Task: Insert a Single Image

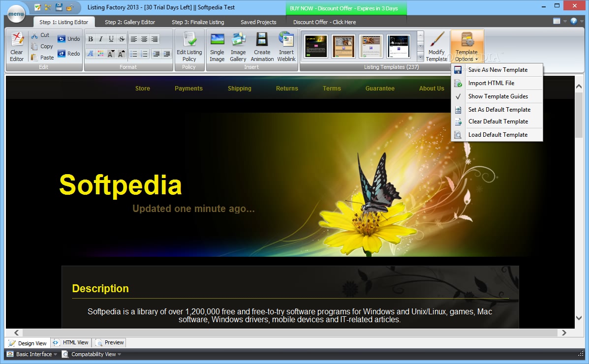Action: tap(217, 47)
